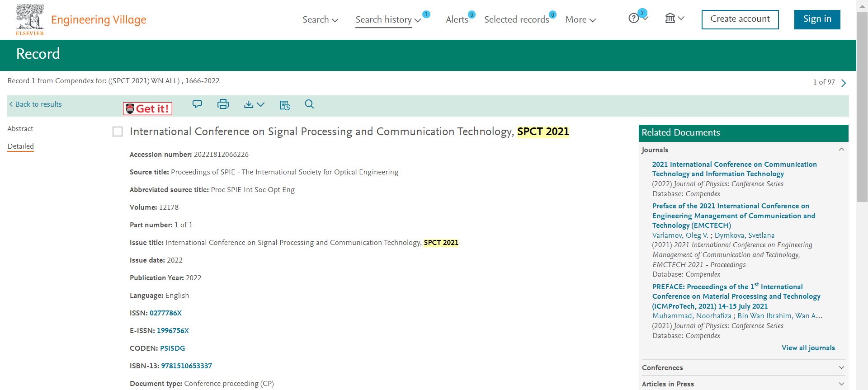The height and width of the screenshot is (390, 868).
Task: Open the 2021 International Conference on Communication Technology link
Action: coord(734,169)
